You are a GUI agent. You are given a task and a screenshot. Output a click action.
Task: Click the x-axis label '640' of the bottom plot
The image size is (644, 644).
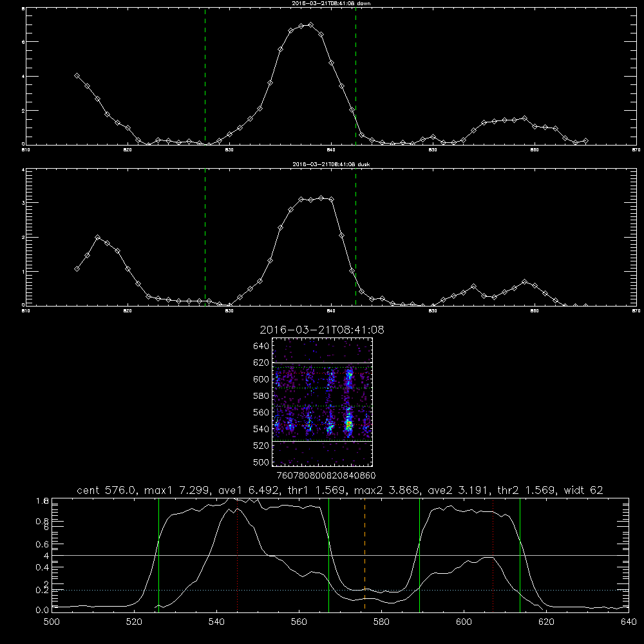click(629, 622)
